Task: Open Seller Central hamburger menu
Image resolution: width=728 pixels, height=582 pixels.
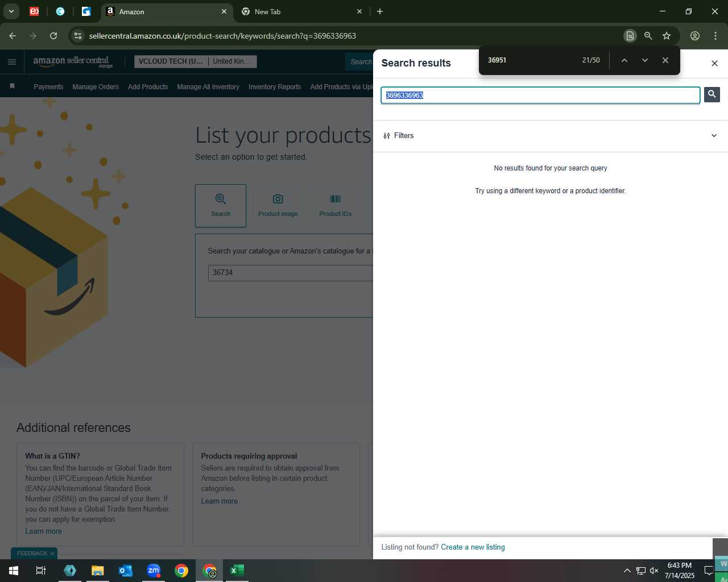Action: click(x=12, y=62)
